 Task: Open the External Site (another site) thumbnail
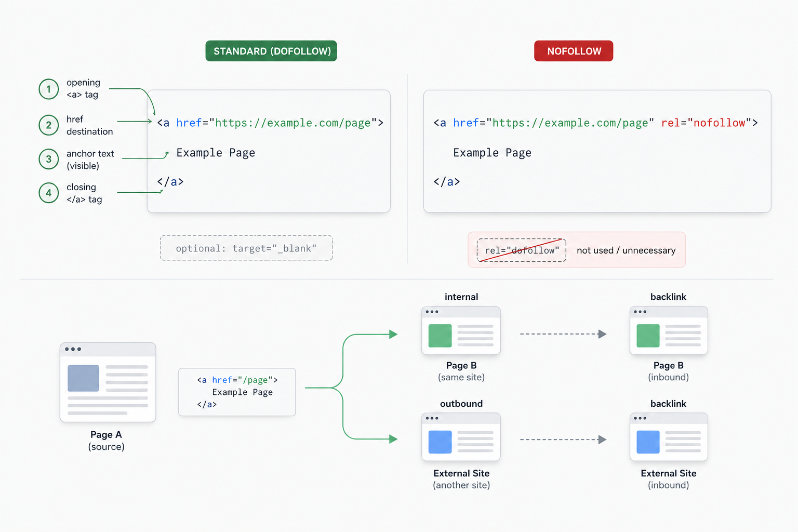(x=461, y=437)
